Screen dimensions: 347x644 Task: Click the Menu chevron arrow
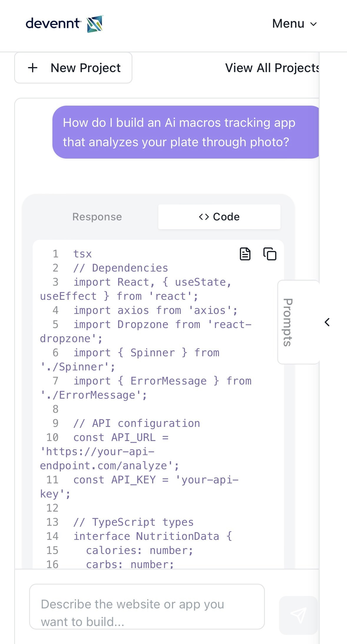pyautogui.click(x=314, y=24)
